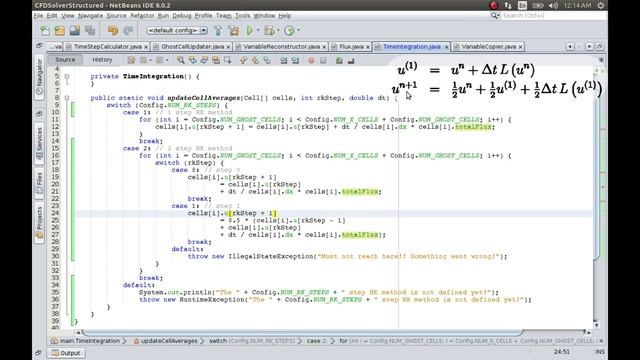Image resolution: width=640 pixels, height=360 pixels.
Task: Click the Comment code icon
Action: (339, 60)
